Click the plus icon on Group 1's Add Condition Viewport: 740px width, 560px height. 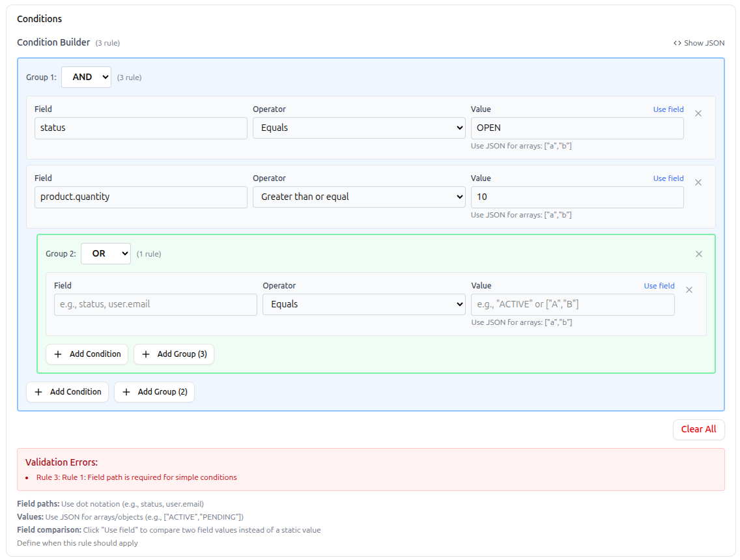pos(38,391)
